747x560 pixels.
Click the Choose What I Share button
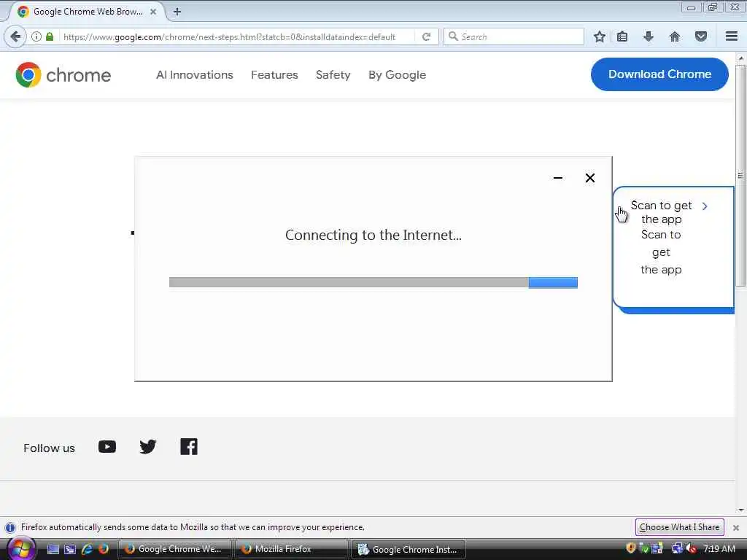click(679, 527)
